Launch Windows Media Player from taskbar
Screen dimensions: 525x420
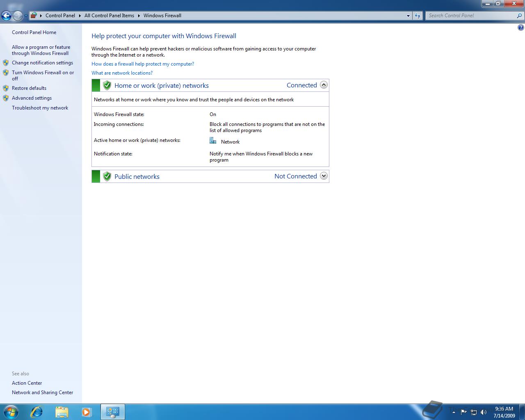(x=87, y=412)
